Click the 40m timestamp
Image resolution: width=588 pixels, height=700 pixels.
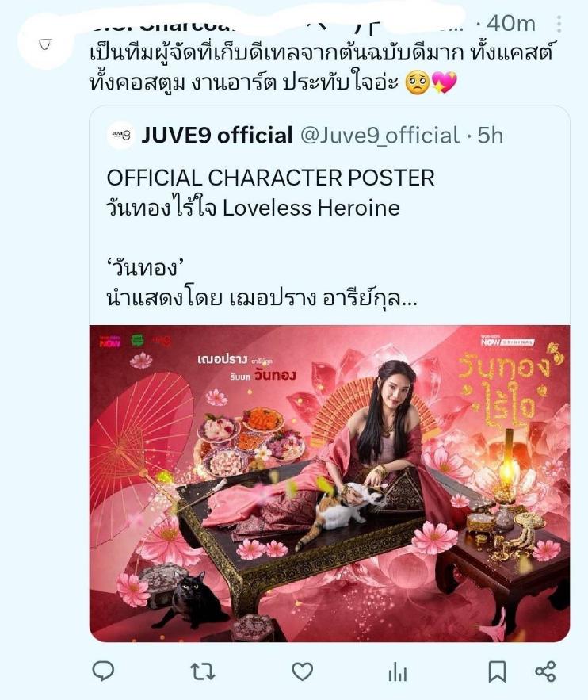point(510,24)
